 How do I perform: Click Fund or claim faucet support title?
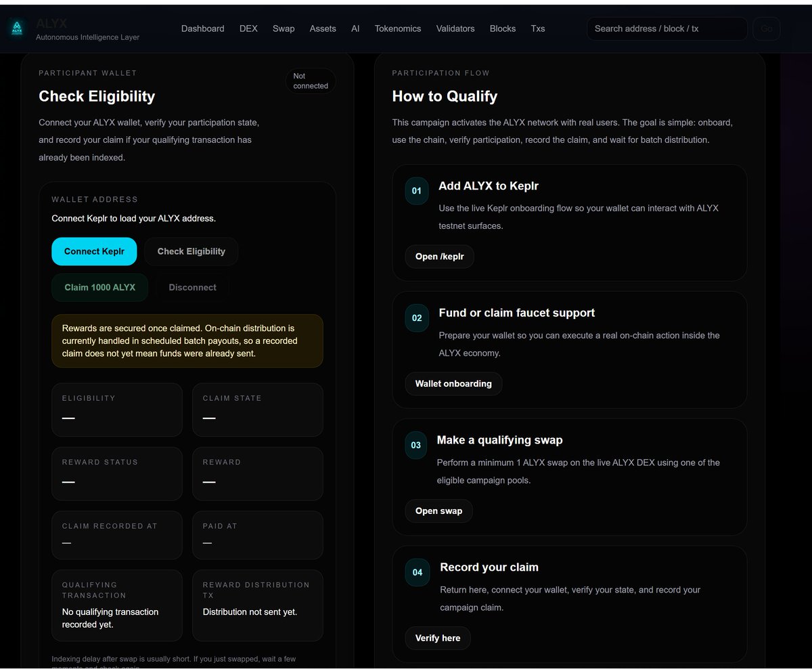[517, 313]
